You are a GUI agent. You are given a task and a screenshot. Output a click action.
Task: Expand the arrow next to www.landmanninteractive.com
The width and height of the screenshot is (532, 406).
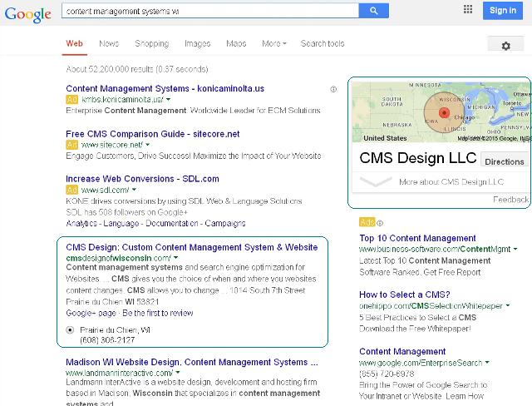[x=177, y=373]
